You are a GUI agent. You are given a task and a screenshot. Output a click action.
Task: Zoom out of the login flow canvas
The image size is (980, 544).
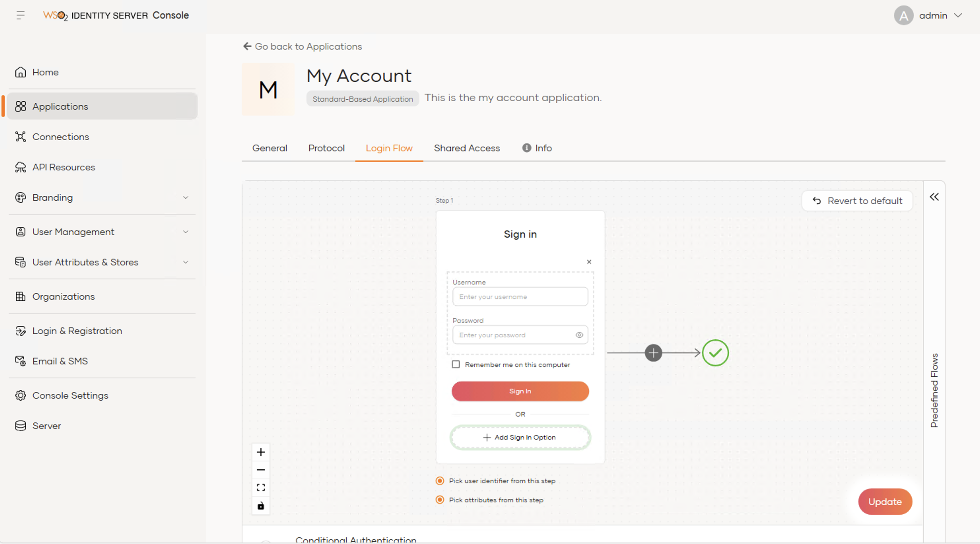pos(261,469)
